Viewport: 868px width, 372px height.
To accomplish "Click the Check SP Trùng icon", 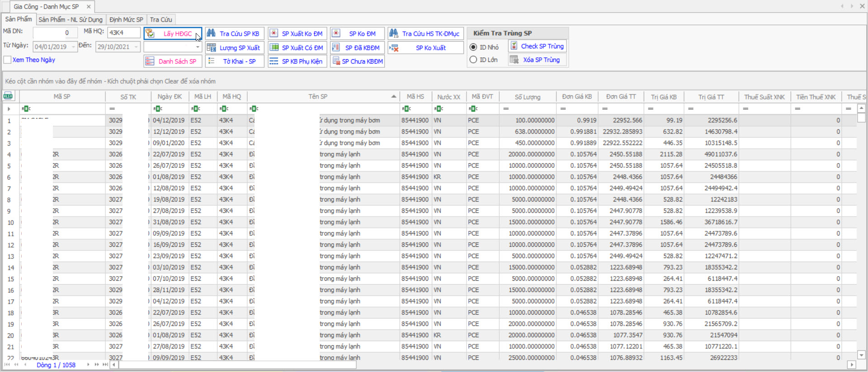I will [514, 46].
